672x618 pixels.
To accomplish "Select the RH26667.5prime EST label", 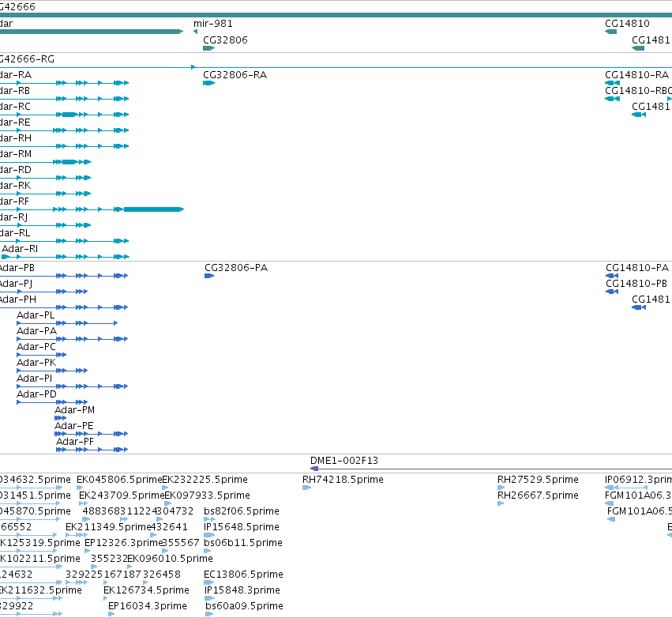I will 538,496.
